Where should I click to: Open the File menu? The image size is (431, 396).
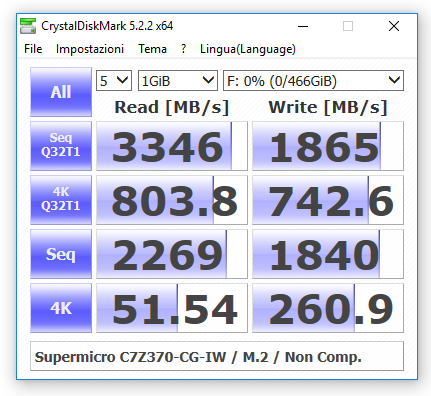(33, 49)
